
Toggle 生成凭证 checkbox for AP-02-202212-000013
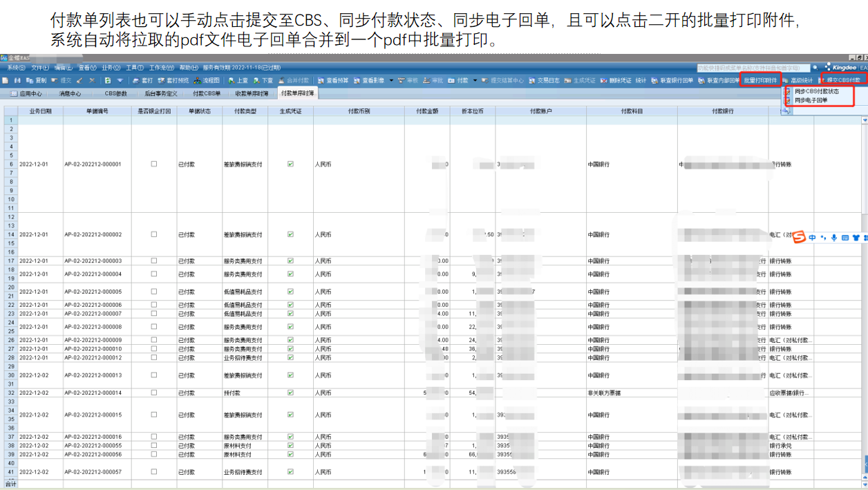click(290, 375)
